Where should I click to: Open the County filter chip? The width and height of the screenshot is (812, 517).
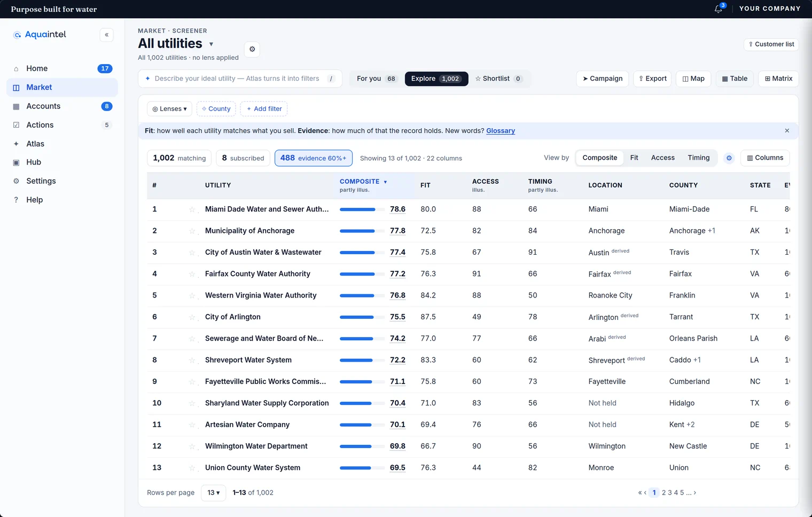216,109
